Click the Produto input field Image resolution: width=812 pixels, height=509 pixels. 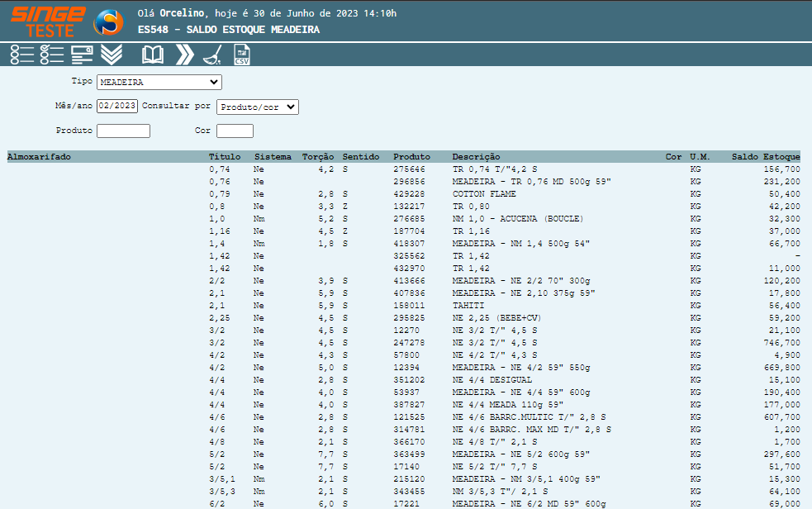(123, 131)
